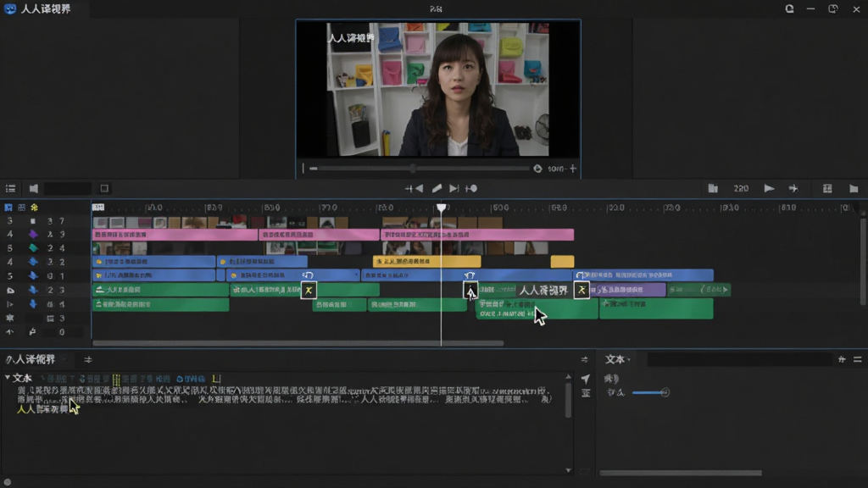Open the grid layout icon on right toolbar

pyautogui.click(x=827, y=189)
